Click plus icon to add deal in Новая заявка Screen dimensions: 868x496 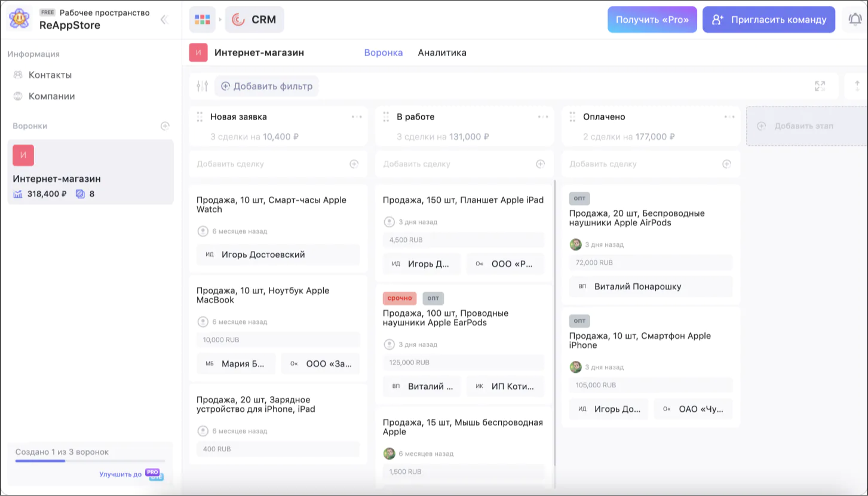coord(354,164)
